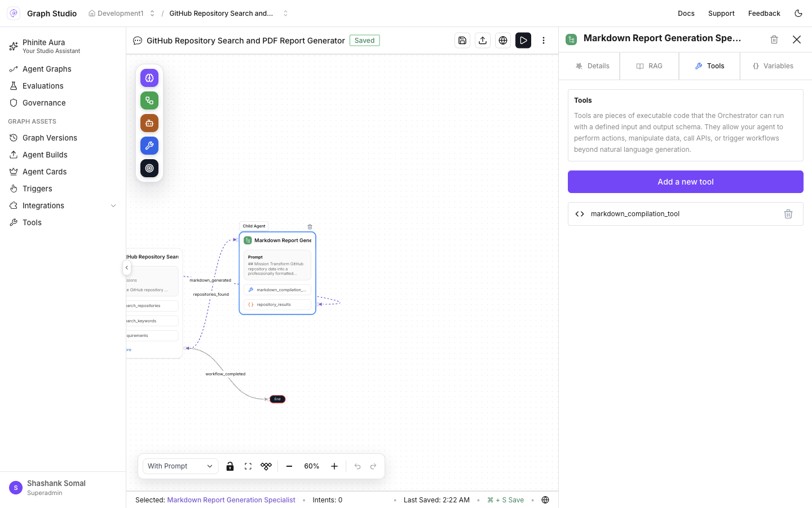
Task: Click the ⌘ + S Save shortcut text
Action: [x=506, y=500]
